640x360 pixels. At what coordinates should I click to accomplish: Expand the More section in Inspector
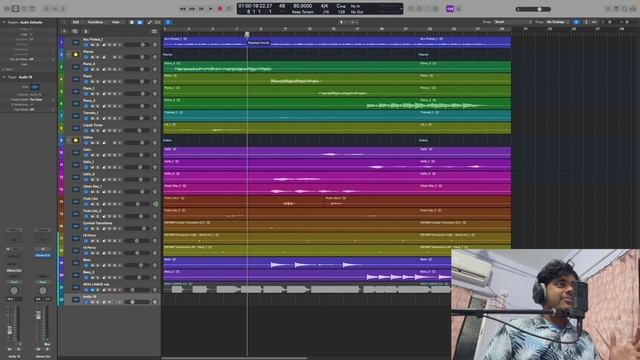pyautogui.click(x=4, y=69)
